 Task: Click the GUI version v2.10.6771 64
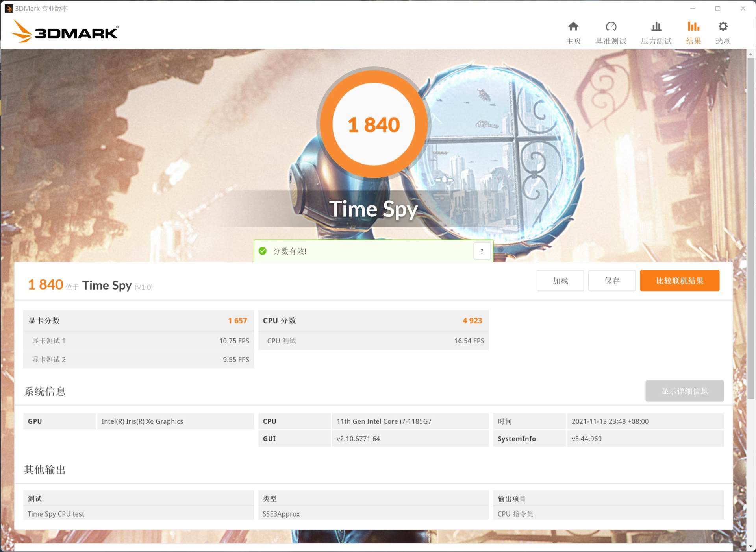click(x=358, y=439)
